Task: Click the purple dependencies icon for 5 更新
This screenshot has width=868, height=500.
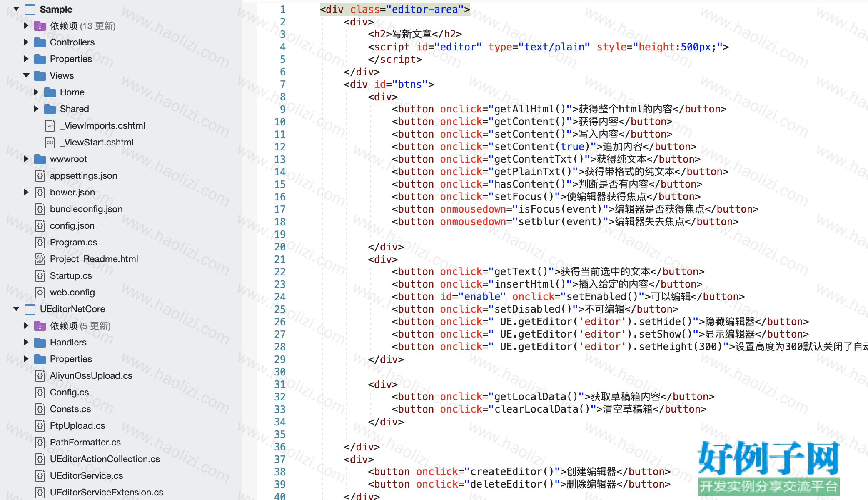Action: (x=40, y=326)
